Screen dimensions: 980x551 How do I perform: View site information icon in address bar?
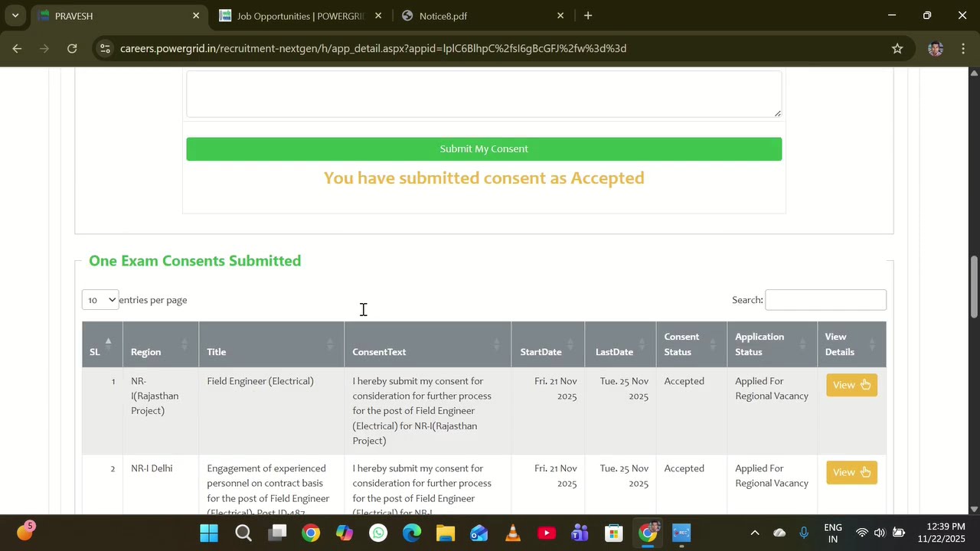pos(106,48)
